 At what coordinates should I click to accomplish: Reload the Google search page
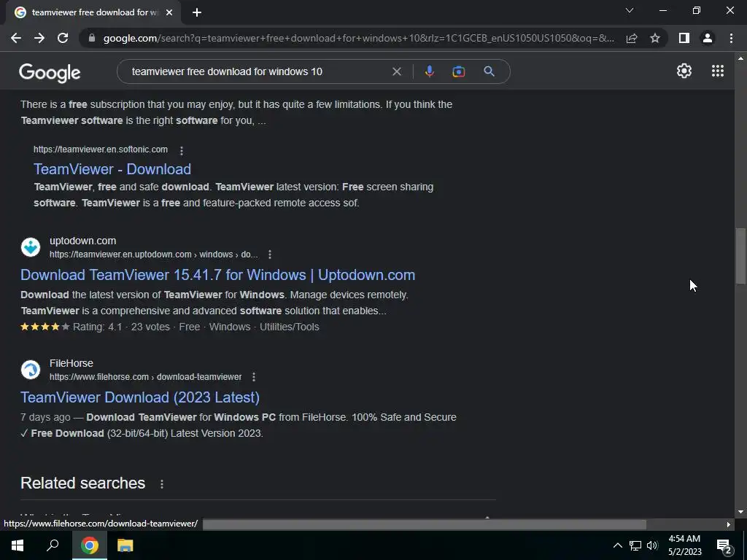point(63,38)
